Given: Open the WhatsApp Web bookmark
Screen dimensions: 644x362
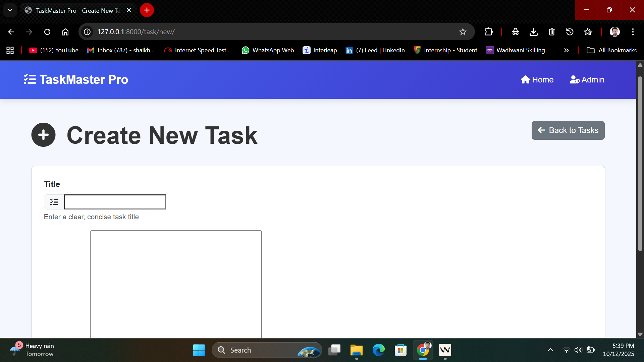Looking at the screenshot, I should click(268, 50).
